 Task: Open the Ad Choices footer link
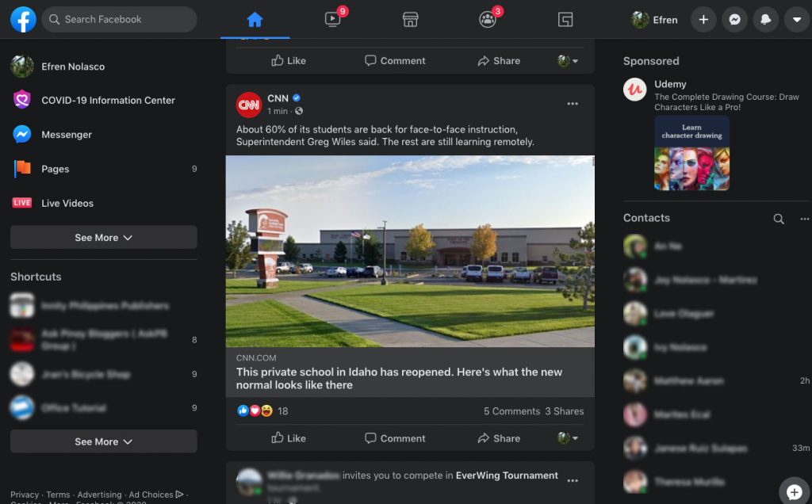coord(156,494)
